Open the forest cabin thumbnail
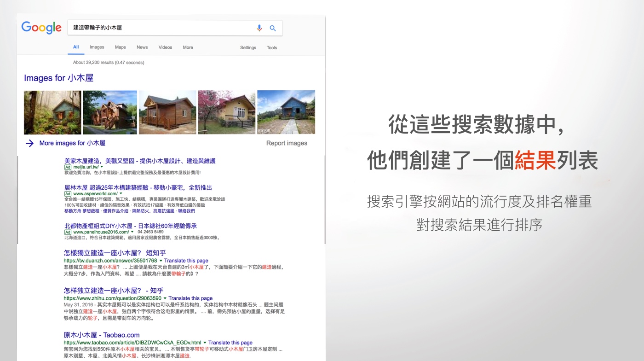644x361 pixels. tap(52, 112)
